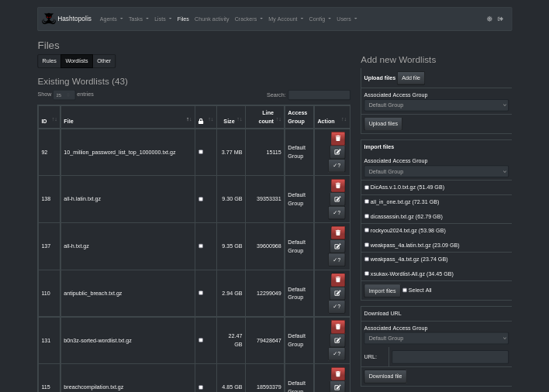Viewport: 549px width, 392px height.
Task: Sort table by lock secret column icon
Action: (205, 117)
